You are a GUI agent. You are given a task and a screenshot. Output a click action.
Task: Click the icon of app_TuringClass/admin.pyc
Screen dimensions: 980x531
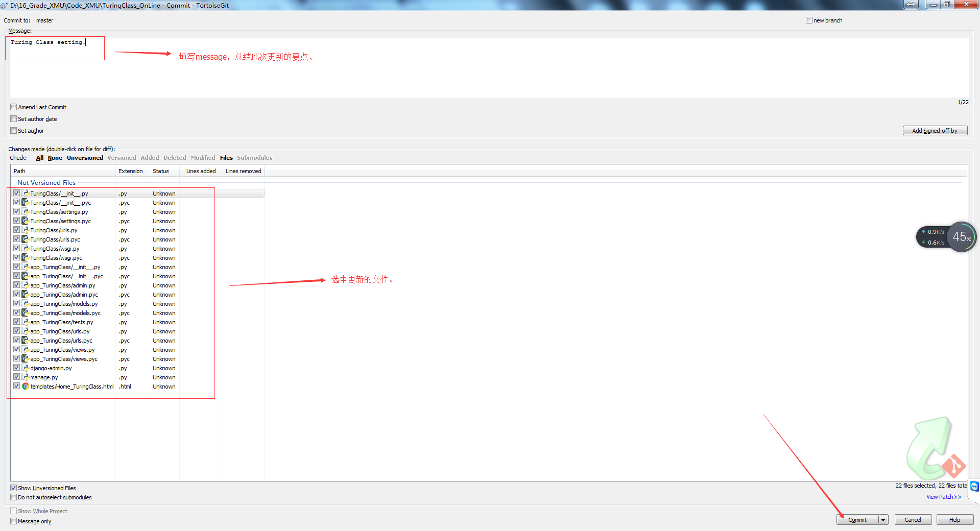click(26, 295)
